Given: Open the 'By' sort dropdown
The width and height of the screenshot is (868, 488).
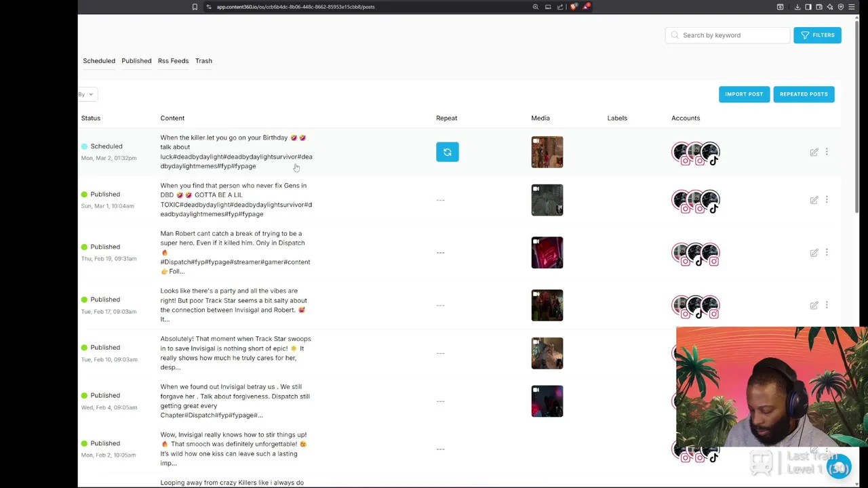Looking at the screenshot, I should 87,94.
